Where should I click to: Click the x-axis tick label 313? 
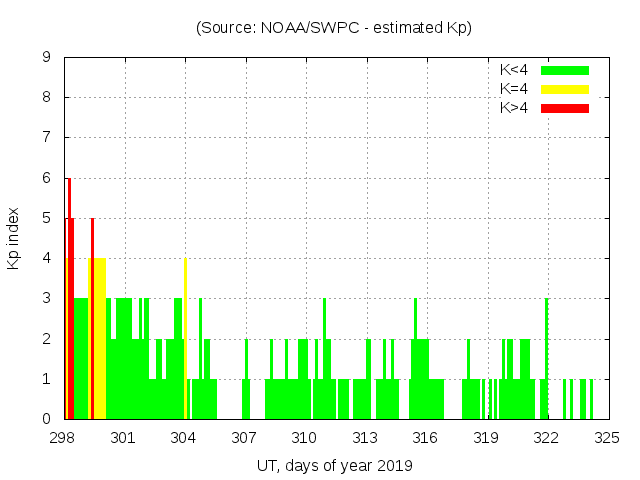(365, 437)
